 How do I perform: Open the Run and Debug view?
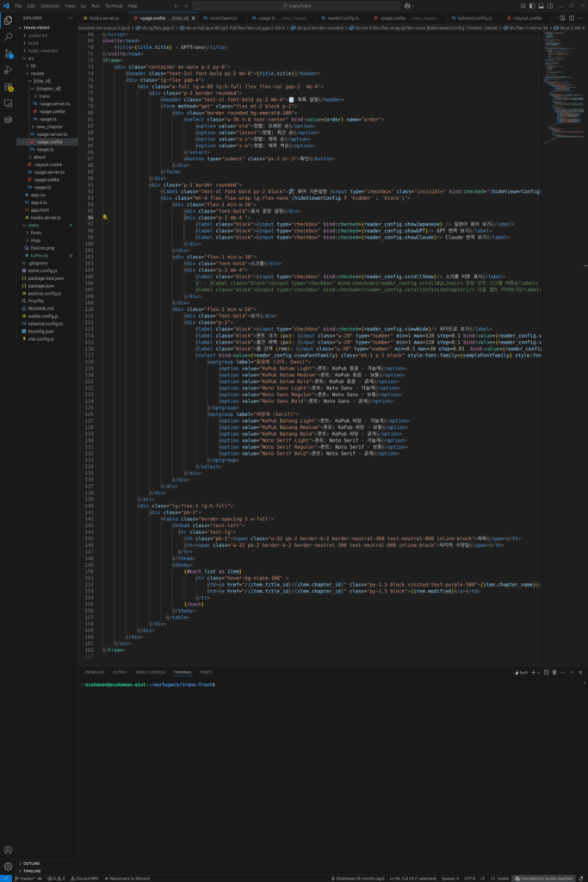click(x=8, y=71)
